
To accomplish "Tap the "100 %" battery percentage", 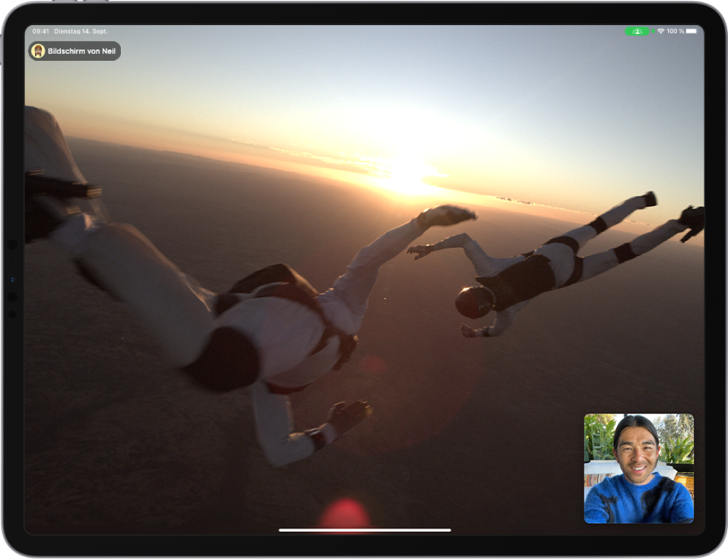I will tap(675, 31).
